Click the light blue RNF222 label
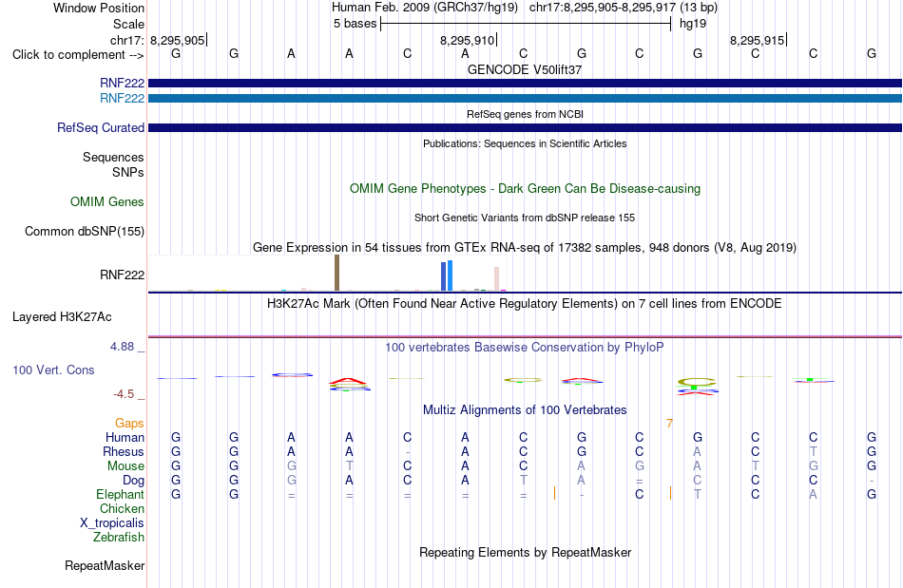Image resolution: width=903 pixels, height=588 pixels. pyautogui.click(x=122, y=99)
